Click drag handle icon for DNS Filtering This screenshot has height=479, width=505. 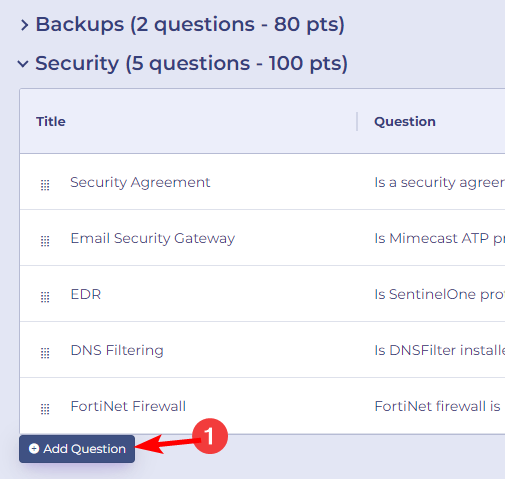(x=45, y=353)
